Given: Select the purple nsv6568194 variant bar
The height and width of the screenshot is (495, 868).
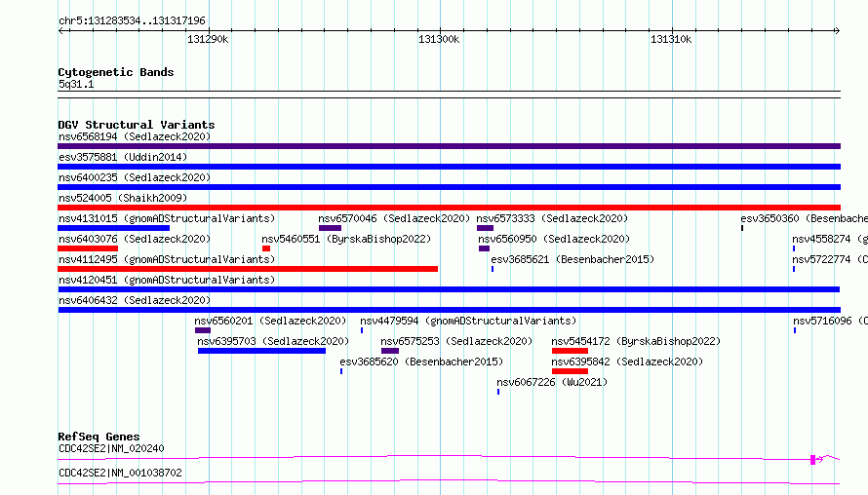Looking at the screenshot, I should click(449, 146).
